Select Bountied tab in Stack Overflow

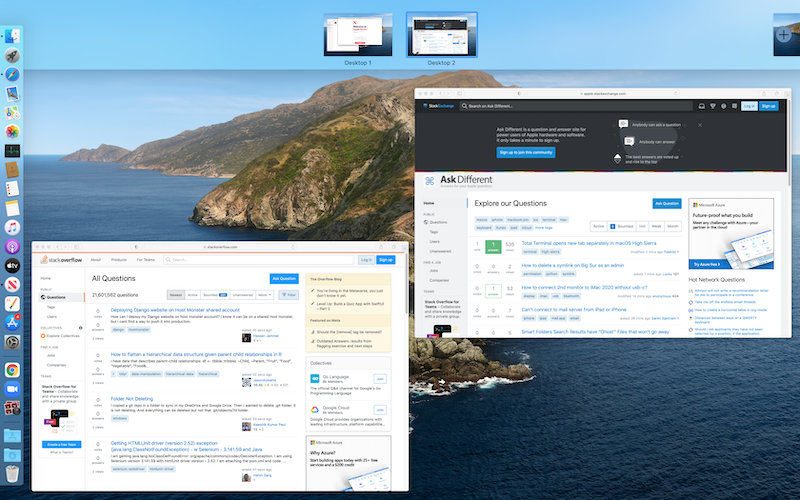point(215,295)
